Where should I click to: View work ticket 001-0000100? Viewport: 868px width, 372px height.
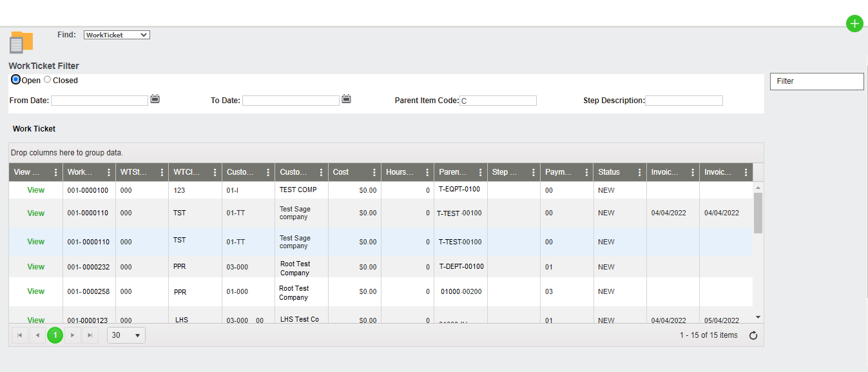click(x=35, y=190)
